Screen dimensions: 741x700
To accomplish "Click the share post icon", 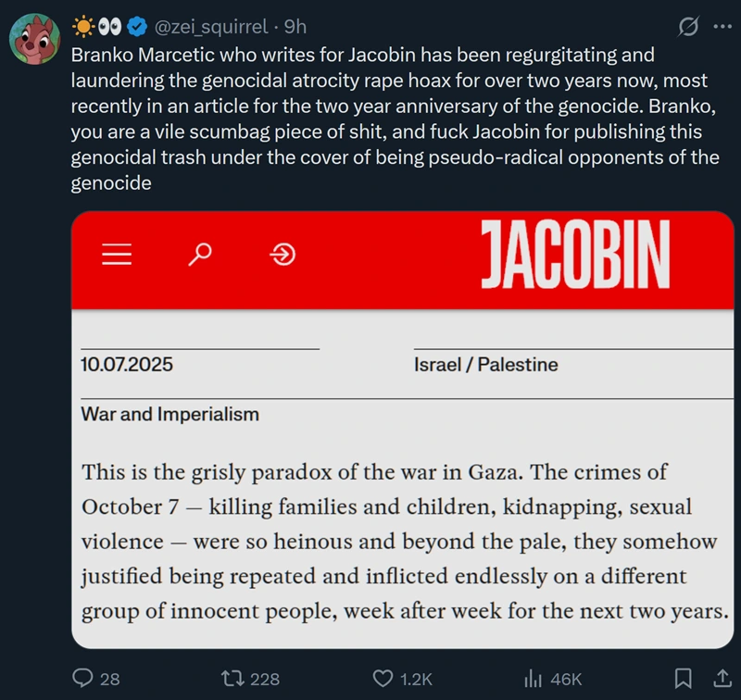I will click(x=720, y=679).
